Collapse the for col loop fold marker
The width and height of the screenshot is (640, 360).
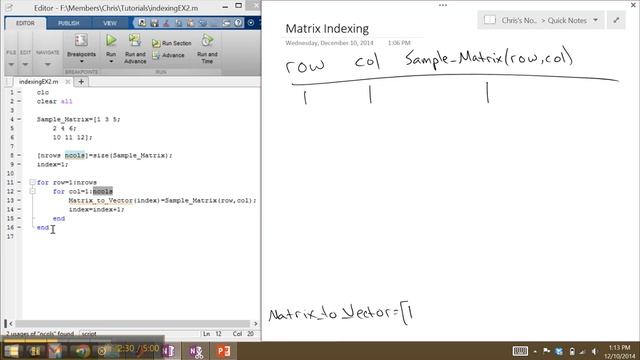(32, 191)
